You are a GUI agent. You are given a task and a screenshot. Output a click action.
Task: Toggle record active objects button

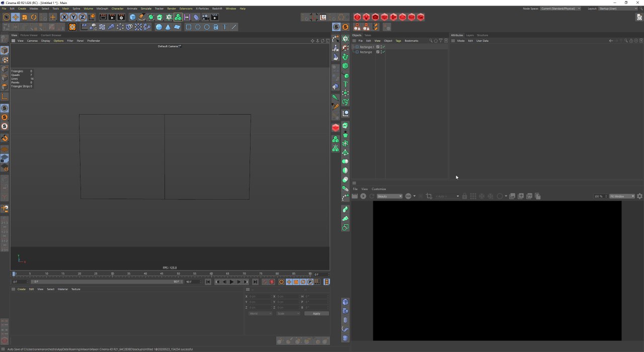[265, 282]
